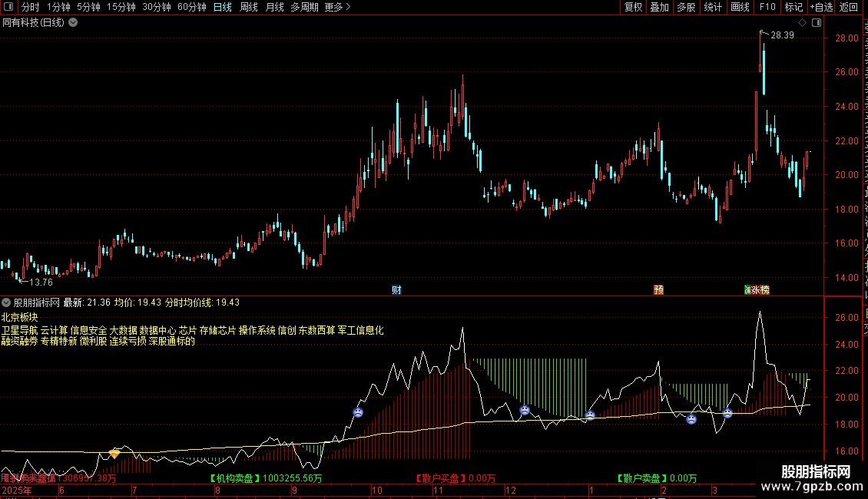The width and height of the screenshot is (868, 499).
Task: Expand the 同有科技(日线) dropdown arrow
Action: point(73,23)
